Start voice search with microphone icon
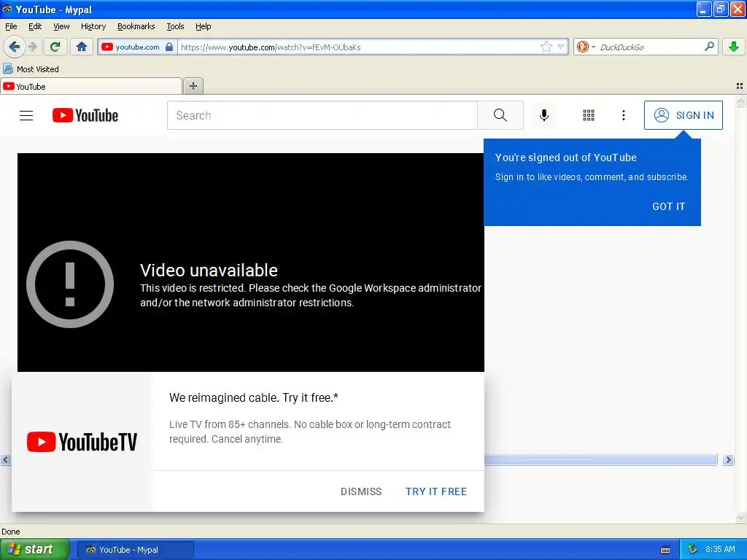Image resolution: width=747 pixels, height=560 pixels. click(x=544, y=115)
